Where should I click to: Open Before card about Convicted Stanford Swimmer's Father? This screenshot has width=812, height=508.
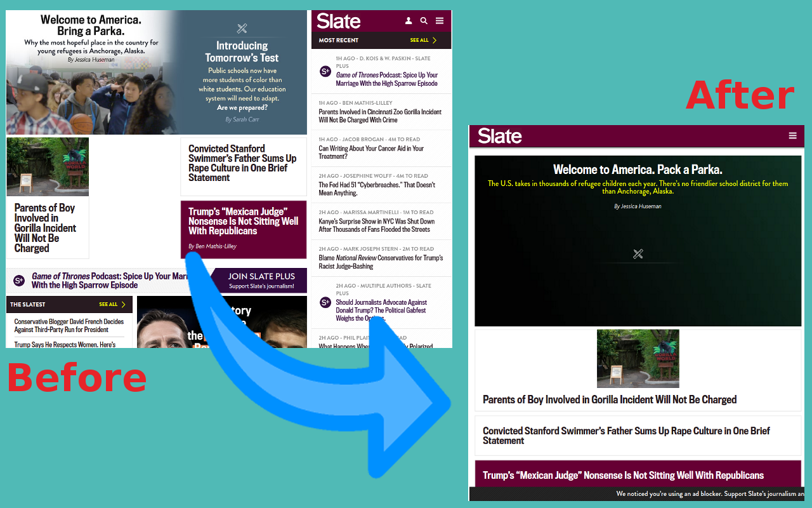point(243,167)
